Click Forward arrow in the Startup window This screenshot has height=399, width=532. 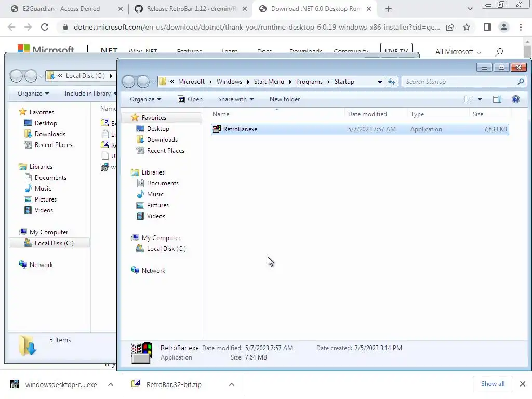143,82
